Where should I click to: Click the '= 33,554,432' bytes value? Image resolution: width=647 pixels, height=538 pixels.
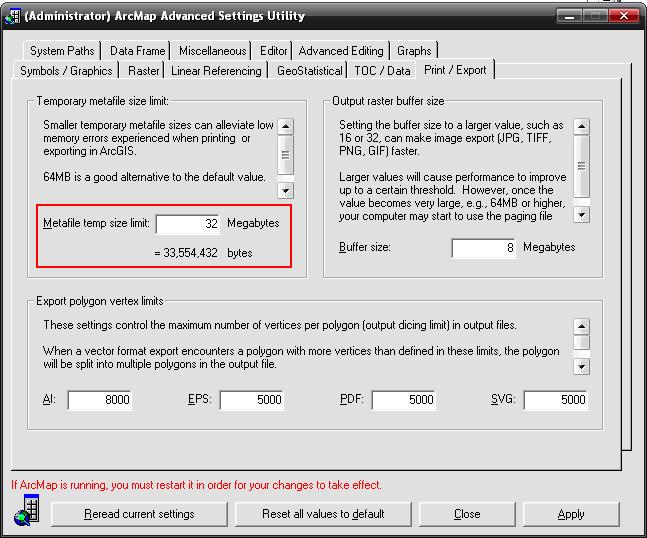186,253
